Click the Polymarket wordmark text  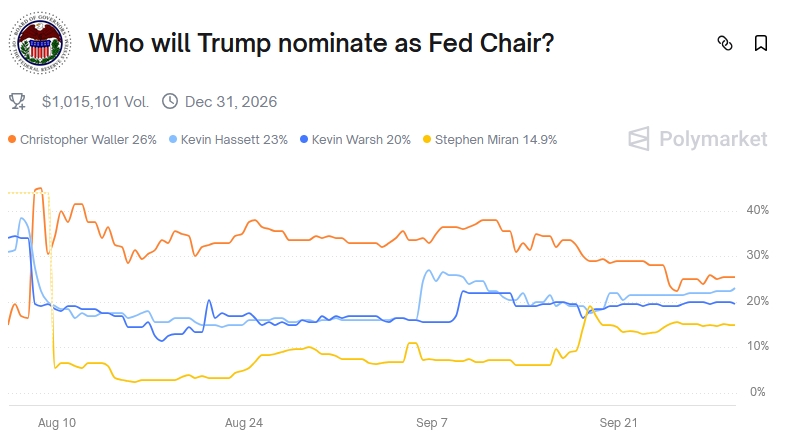tap(713, 139)
